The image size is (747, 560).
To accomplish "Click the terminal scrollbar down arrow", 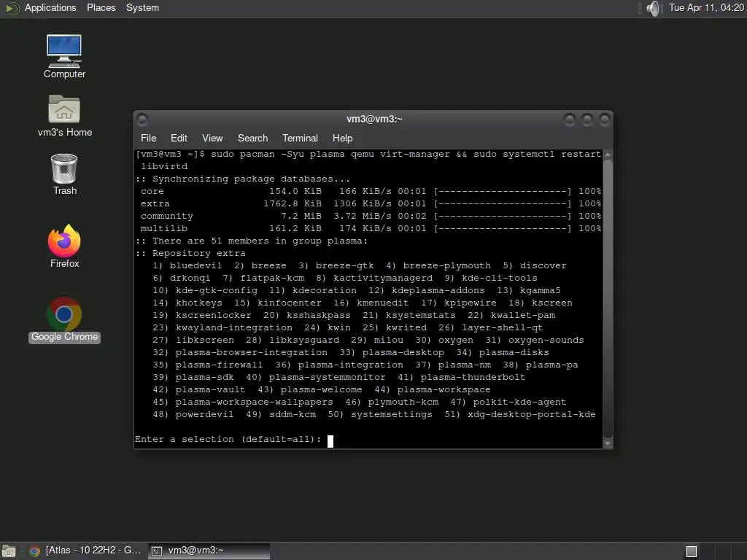I will click(608, 443).
